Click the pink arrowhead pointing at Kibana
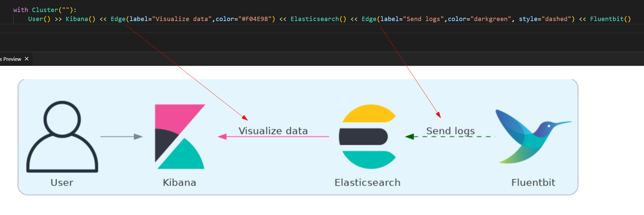Viewport: 644px width, 215px height. coord(222,136)
